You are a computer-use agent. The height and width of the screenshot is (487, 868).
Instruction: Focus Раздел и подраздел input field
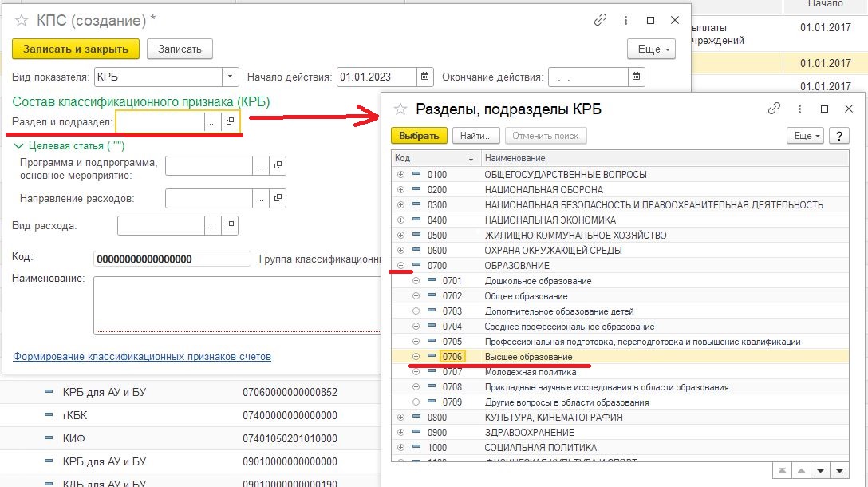point(160,121)
